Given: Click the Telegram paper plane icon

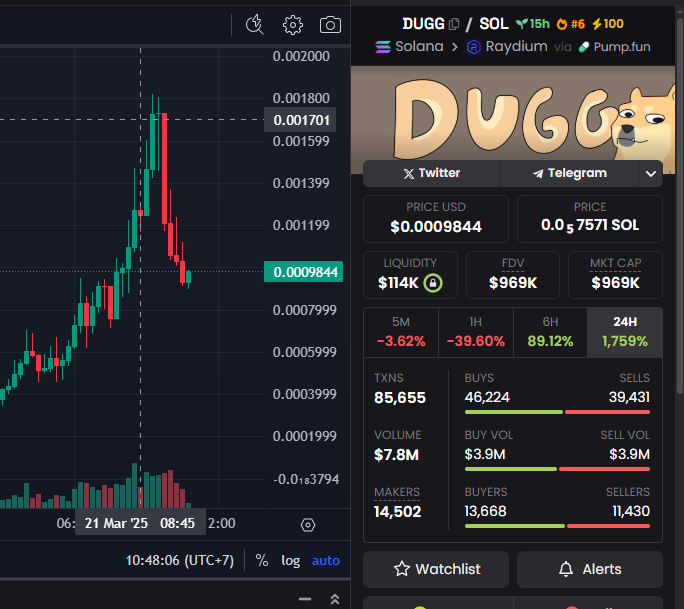Looking at the screenshot, I should (538, 174).
